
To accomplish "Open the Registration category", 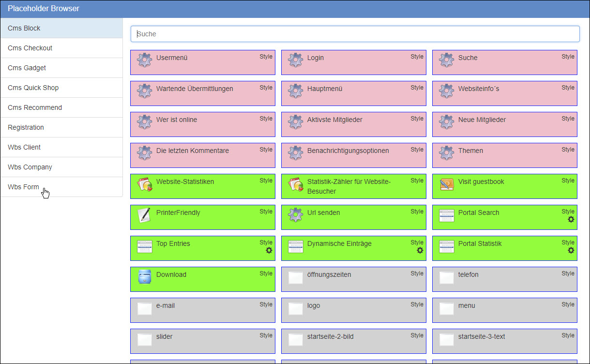I will pyautogui.click(x=61, y=127).
